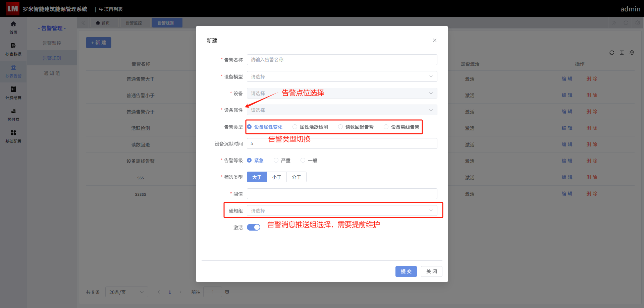This screenshot has height=308, width=644.
Task: Focus the 阈值 input field
Action: pos(342,194)
